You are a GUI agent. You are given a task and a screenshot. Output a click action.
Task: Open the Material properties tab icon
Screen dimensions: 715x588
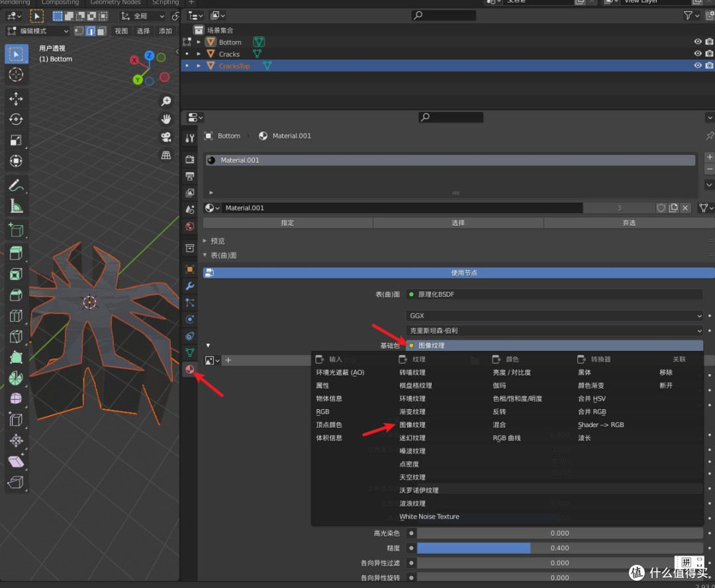click(190, 369)
